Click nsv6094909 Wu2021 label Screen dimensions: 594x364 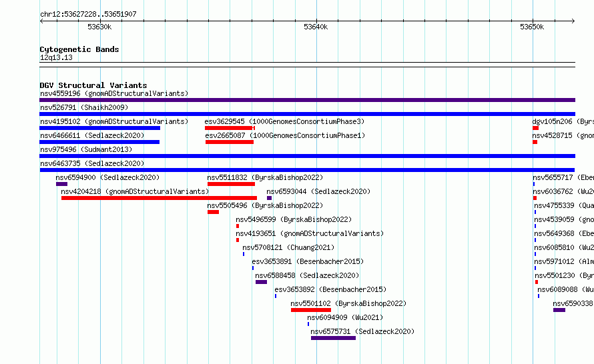tap(345, 317)
